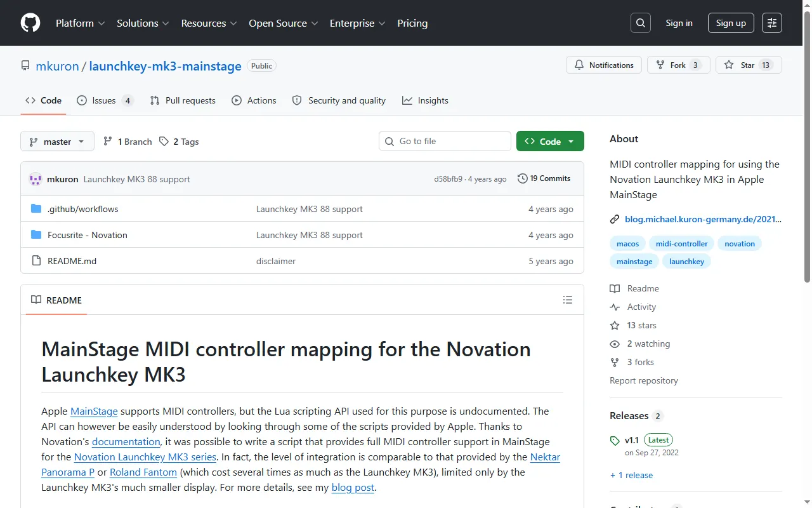Click the Activity pulse icon

(615, 307)
